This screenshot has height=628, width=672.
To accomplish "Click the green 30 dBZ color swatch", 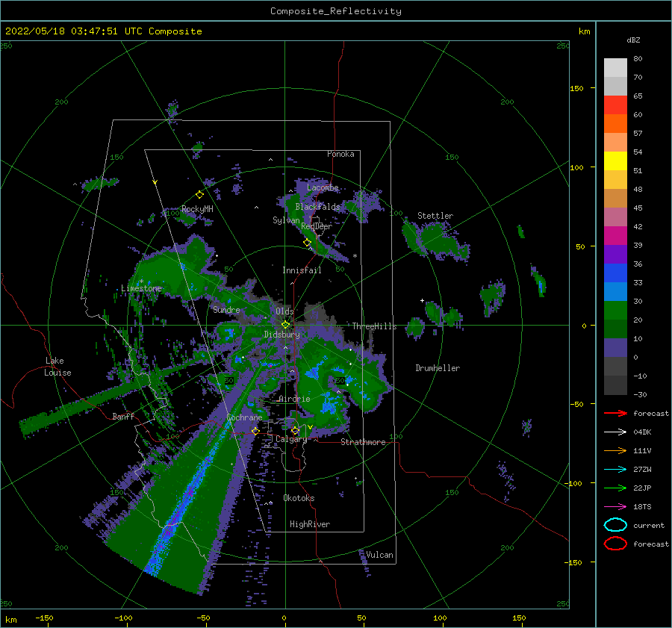I will [x=615, y=310].
